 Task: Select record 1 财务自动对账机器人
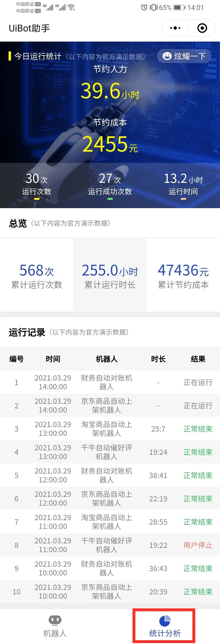110,382
